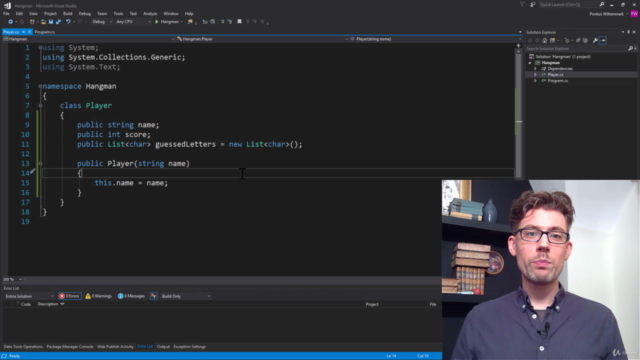Viewport: 640px width, 360px height.
Task: Open the Debug menu
Action: point(84,13)
